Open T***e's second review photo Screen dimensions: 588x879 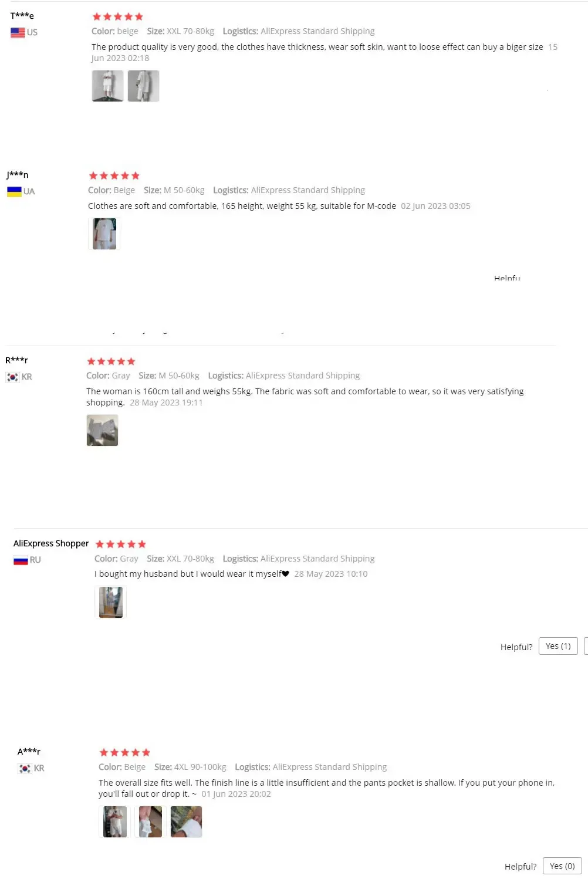tap(143, 86)
